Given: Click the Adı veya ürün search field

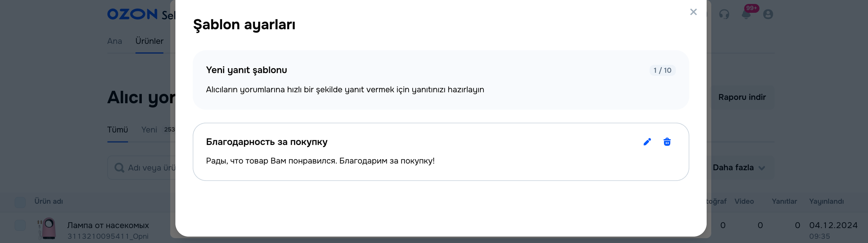Looking at the screenshot, I should point(152,167).
